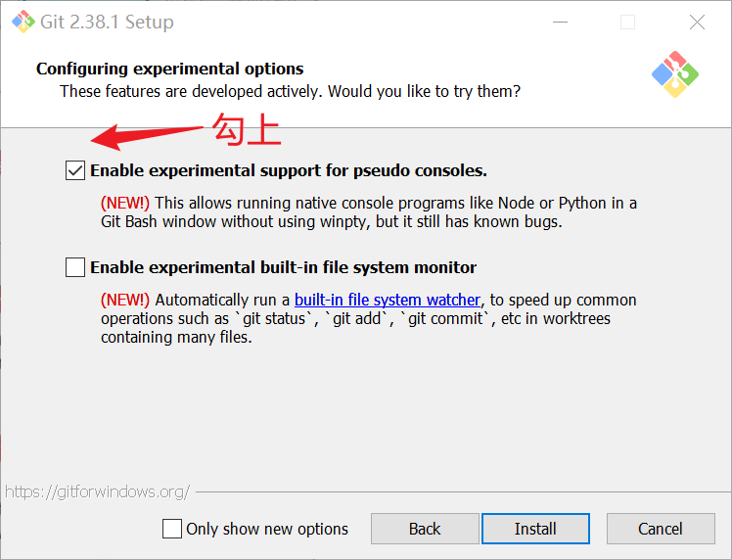Uncheck the pseudo consoles support checkbox
The image size is (732, 560).
tap(75, 170)
